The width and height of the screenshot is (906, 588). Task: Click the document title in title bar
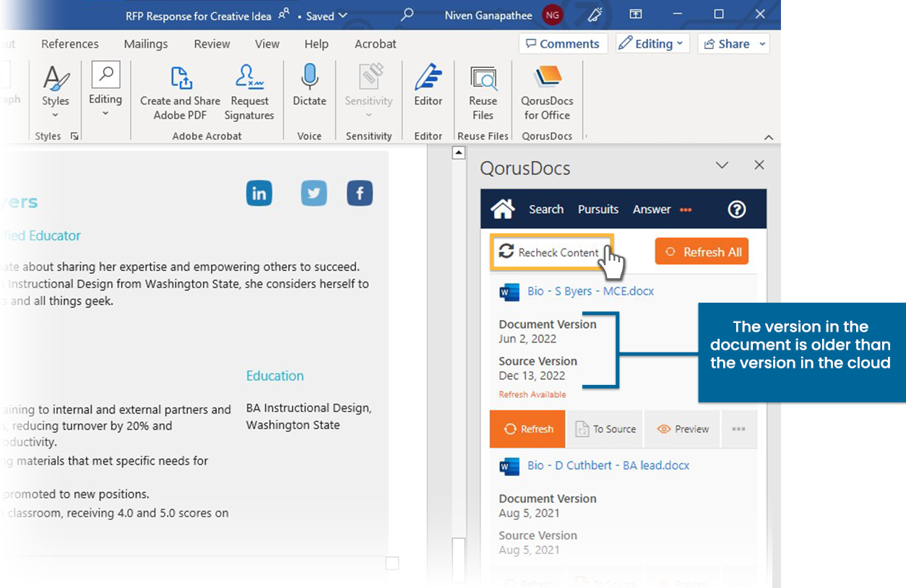click(x=199, y=15)
